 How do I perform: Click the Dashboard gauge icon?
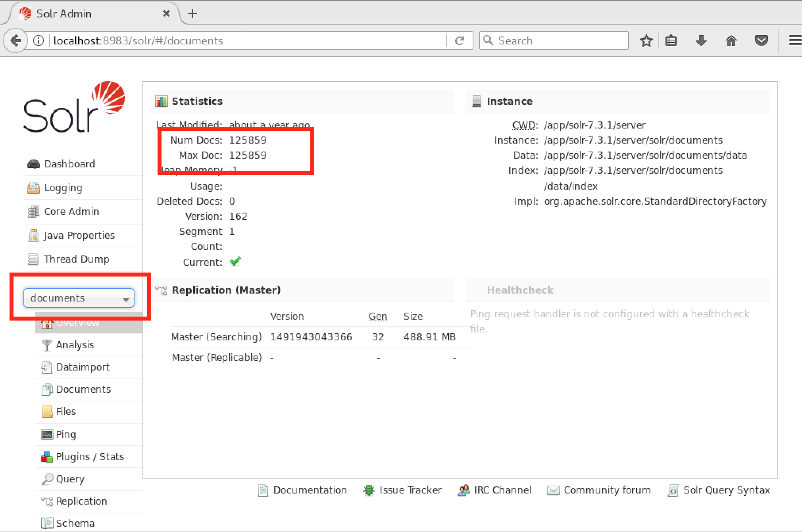[x=34, y=164]
